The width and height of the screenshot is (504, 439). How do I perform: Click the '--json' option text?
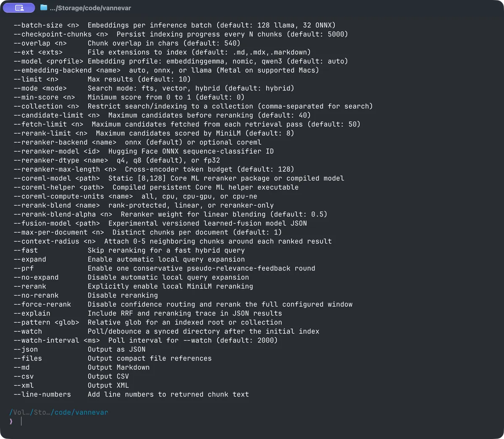26,350
